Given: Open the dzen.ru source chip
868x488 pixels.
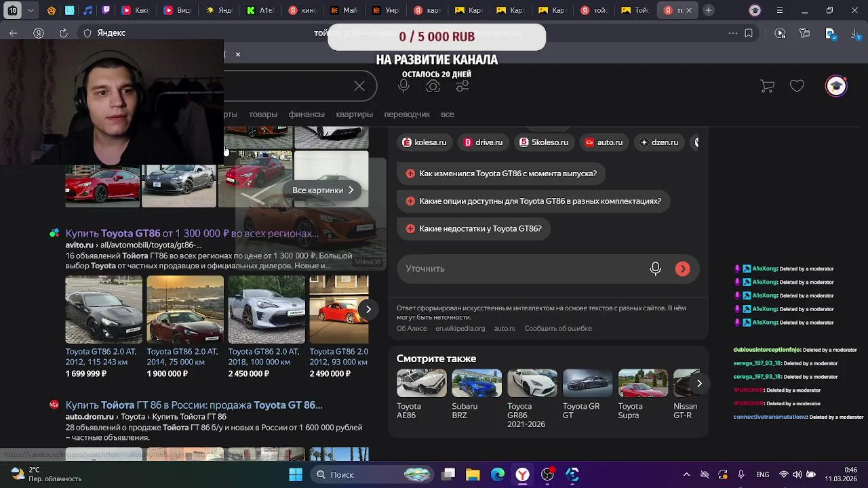Looking at the screenshot, I should (659, 142).
